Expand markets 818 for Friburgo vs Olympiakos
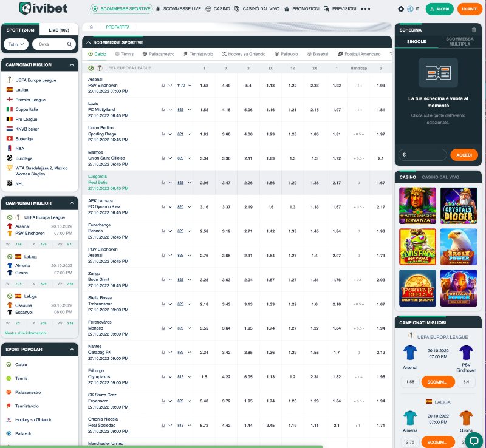 [x=184, y=377]
